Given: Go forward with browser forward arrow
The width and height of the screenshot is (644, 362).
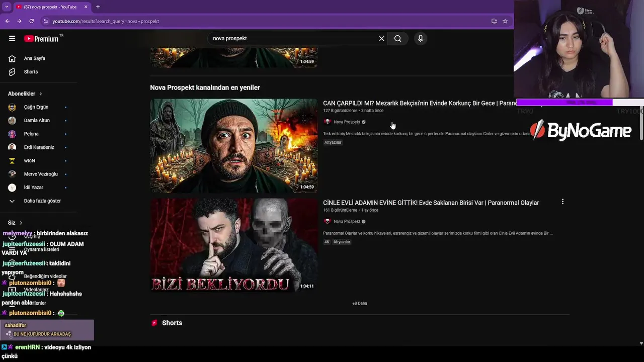Looking at the screenshot, I should (x=19, y=21).
